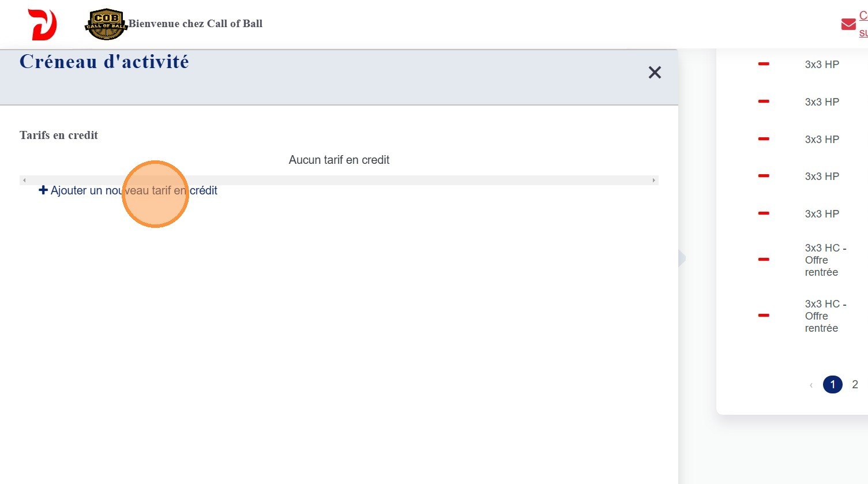Remove the second 3x3 HP entry

tap(764, 102)
